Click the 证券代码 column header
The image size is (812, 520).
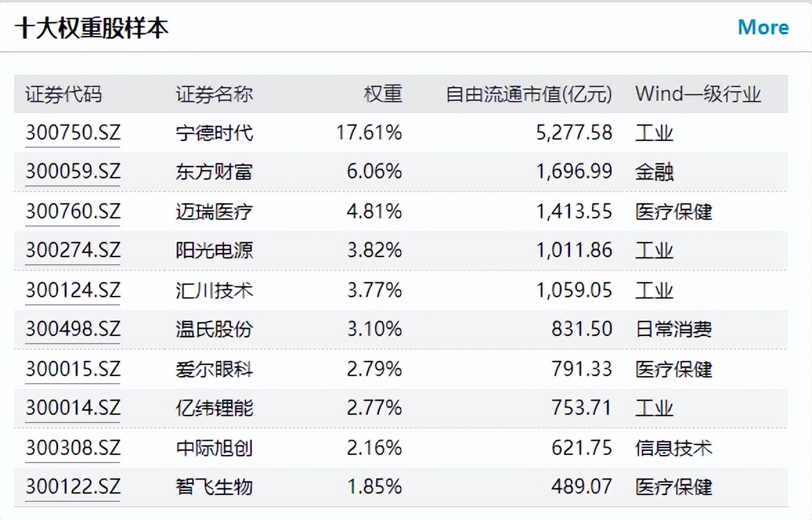[63, 94]
